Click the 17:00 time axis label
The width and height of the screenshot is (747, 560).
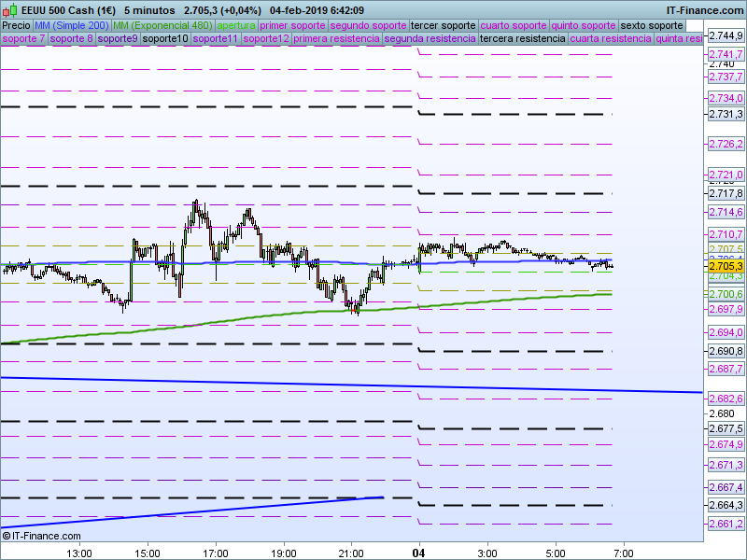click(216, 553)
